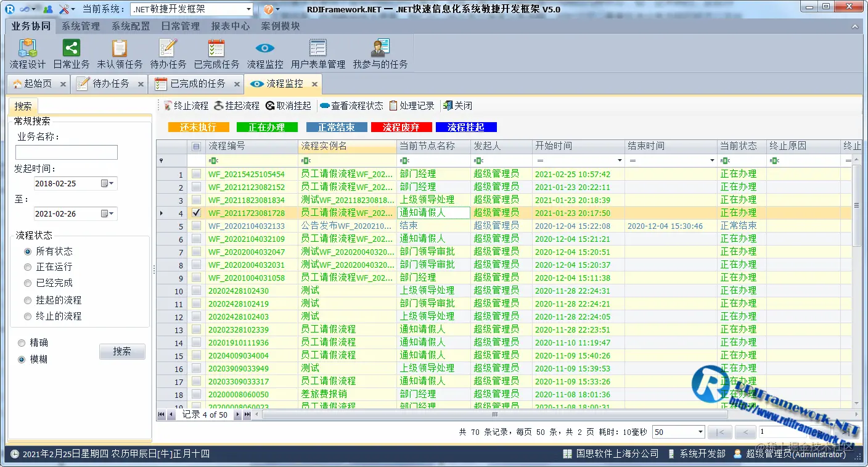This screenshot has width=868, height=467.
Task: Open 开始时间 filter row dropdown
Action: pos(618,160)
